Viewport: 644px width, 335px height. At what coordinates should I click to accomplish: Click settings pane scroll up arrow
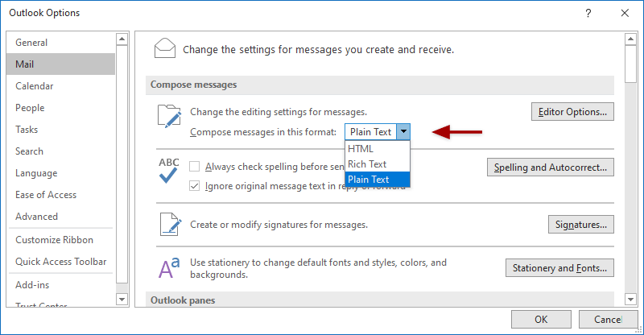pyautogui.click(x=630, y=39)
